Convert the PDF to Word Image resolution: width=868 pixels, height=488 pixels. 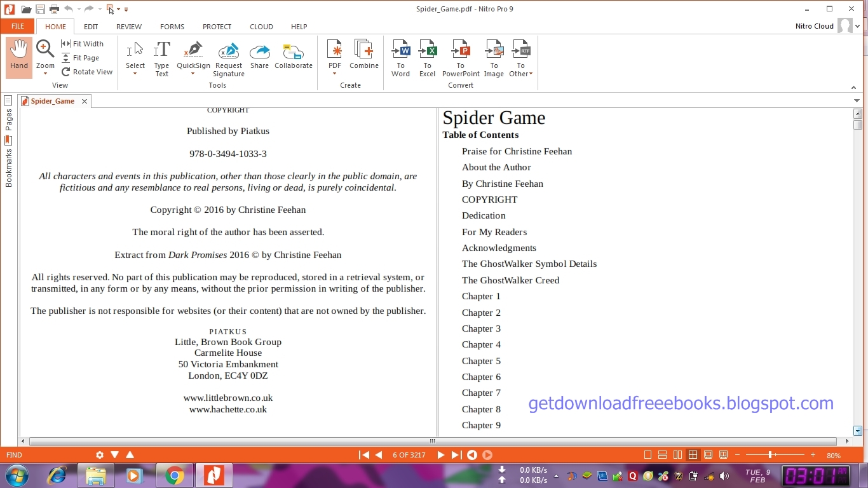pos(400,58)
